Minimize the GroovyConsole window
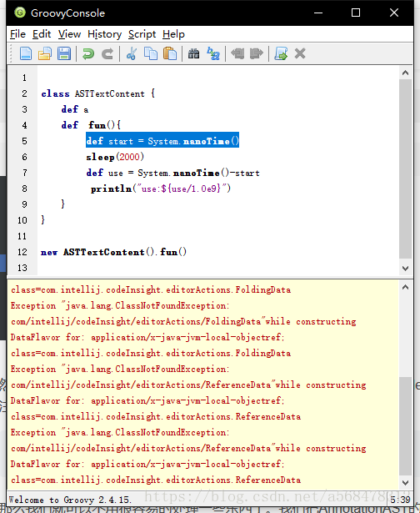This screenshot has height=513, width=420. [x=318, y=13]
